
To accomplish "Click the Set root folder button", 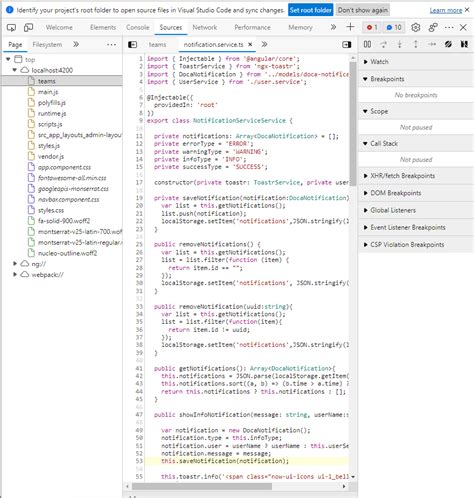I will (310, 10).
